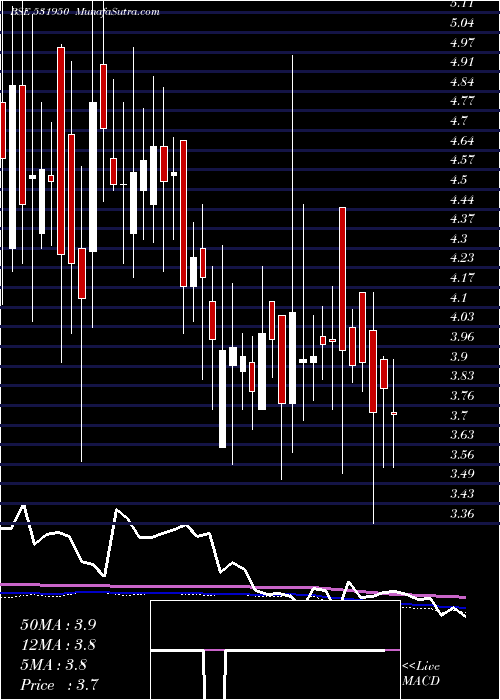Click the 3.96 price axis label

click(462, 336)
